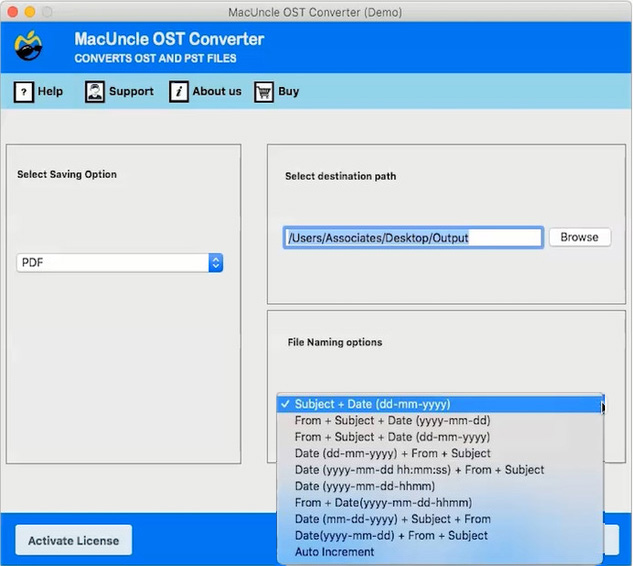
Task: Open the About us label
Action: click(x=217, y=91)
